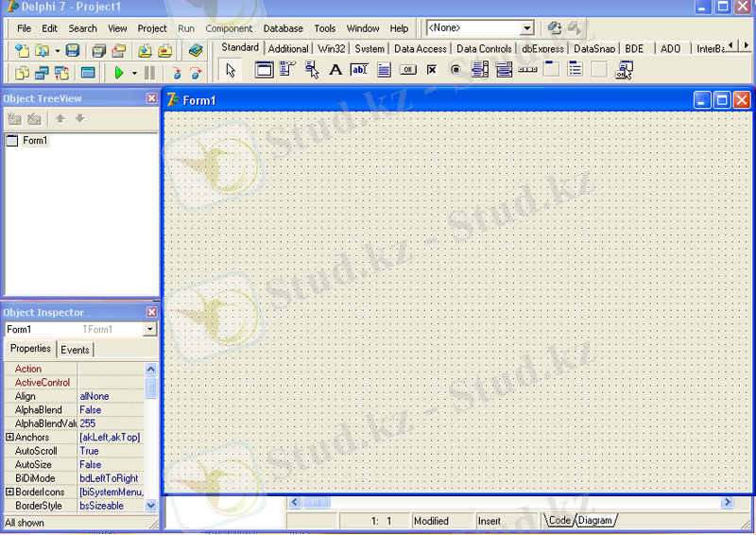Click Remove file from project icon
The width and height of the screenshot is (756, 535).
[x=164, y=50]
